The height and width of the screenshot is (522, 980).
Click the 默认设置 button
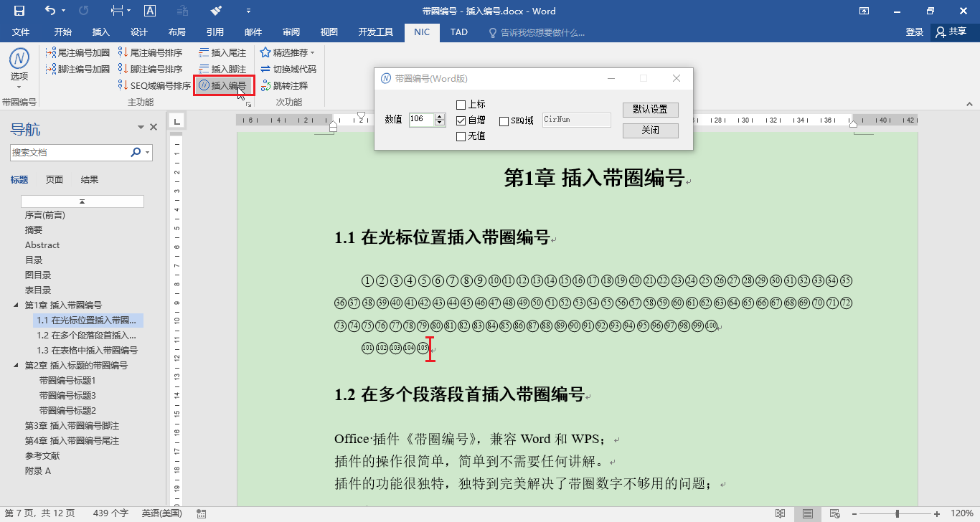tap(650, 109)
